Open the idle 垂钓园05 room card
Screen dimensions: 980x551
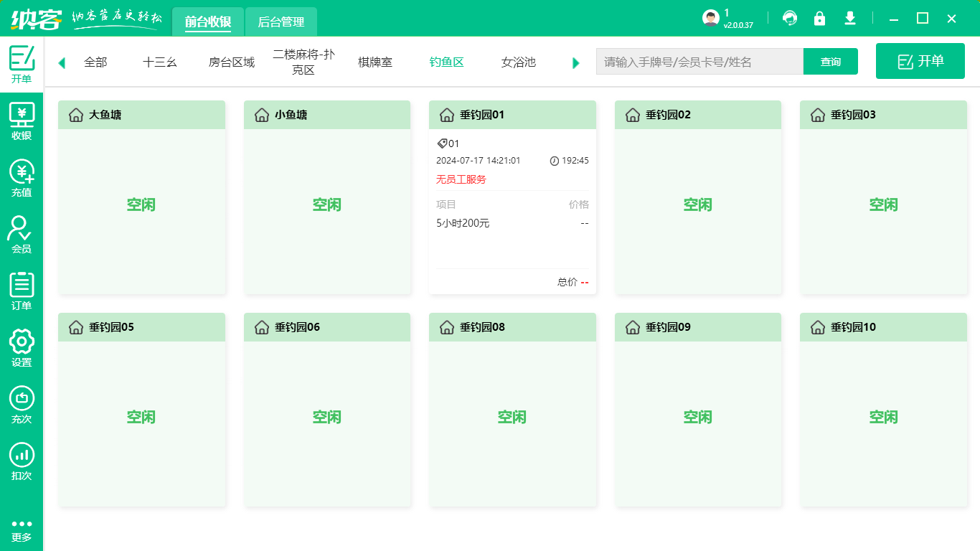click(141, 410)
